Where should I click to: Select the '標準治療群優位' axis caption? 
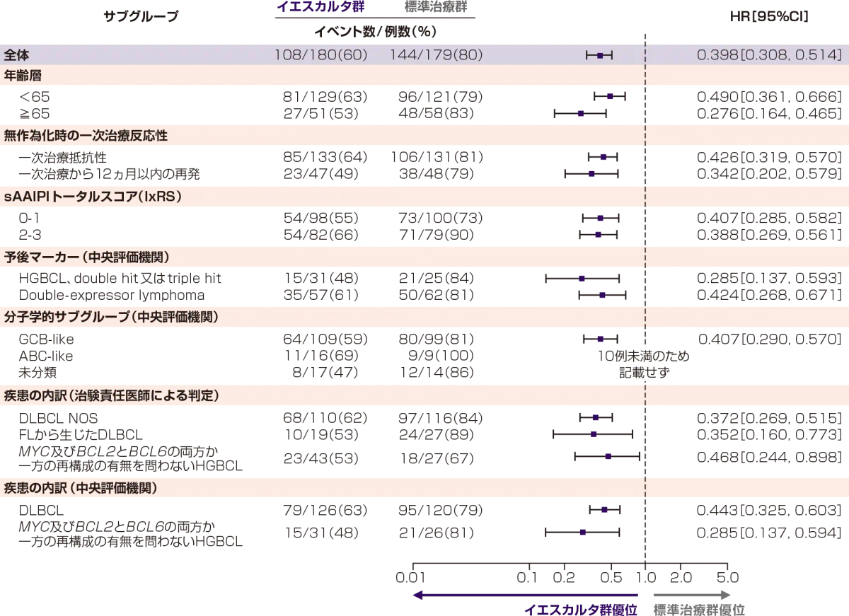[x=698, y=609]
